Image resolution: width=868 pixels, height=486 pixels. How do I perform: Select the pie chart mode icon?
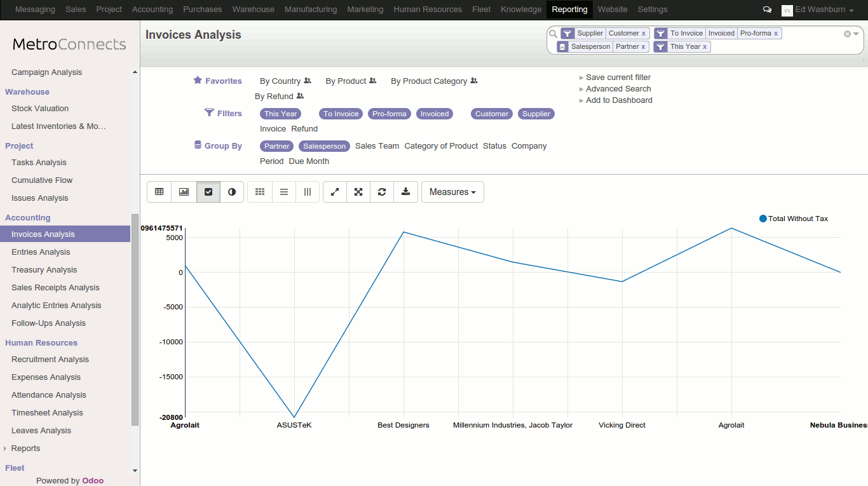pos(232,192)
